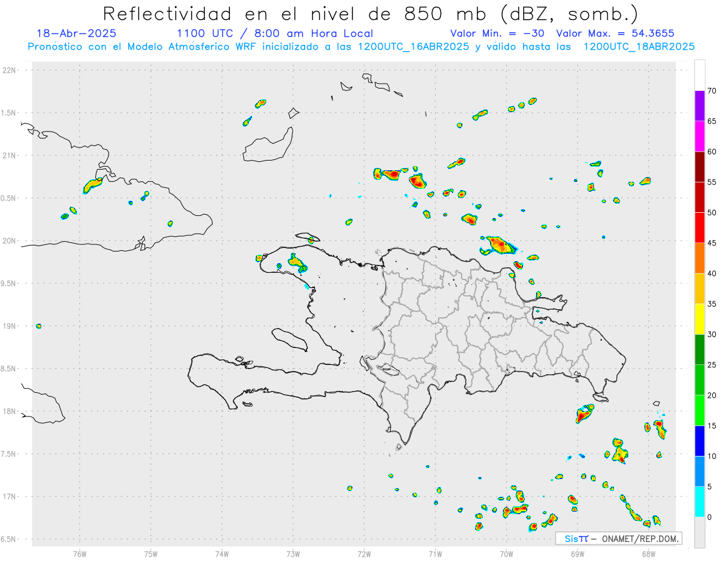Screen dimensions: 728x562
Task: Click the colorbar tick label '60'
Action: [x=712, y=152]
